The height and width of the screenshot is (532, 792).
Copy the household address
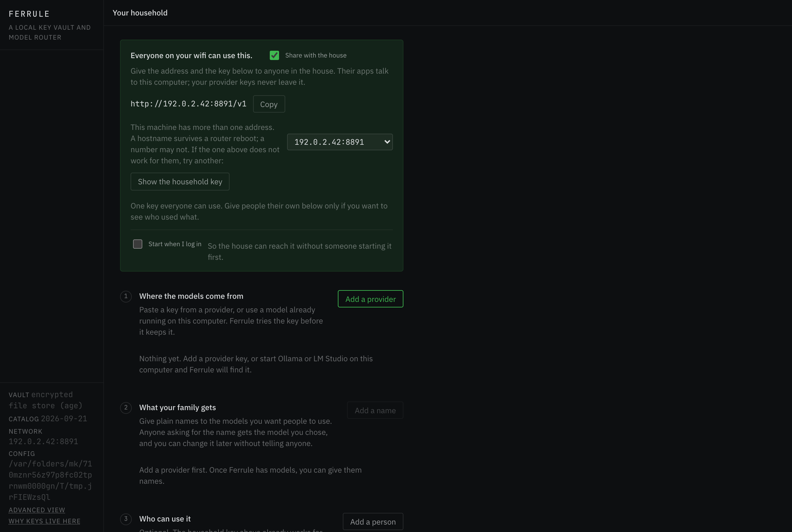click(269, 104)
